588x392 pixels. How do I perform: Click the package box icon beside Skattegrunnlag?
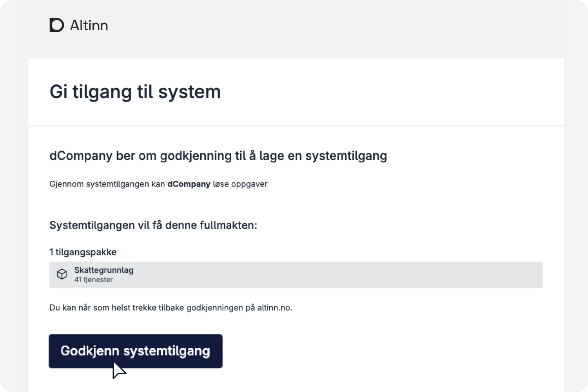(x=62, y=274)
